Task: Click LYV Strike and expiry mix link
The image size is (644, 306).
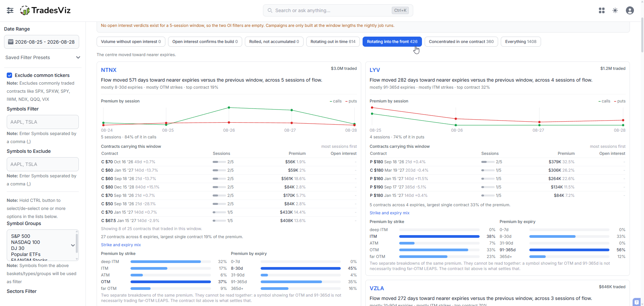Action: pyautogui.click(x=389, y=213)
